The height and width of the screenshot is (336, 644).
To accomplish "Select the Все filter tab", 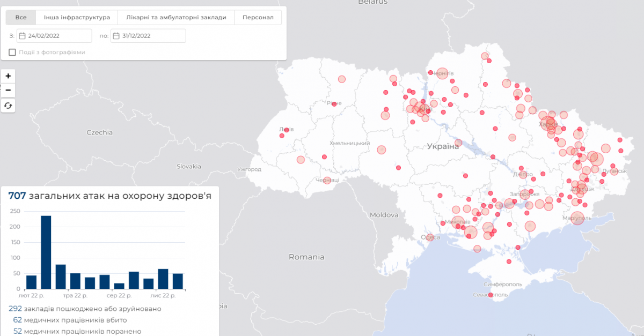I will coord(21,17).
